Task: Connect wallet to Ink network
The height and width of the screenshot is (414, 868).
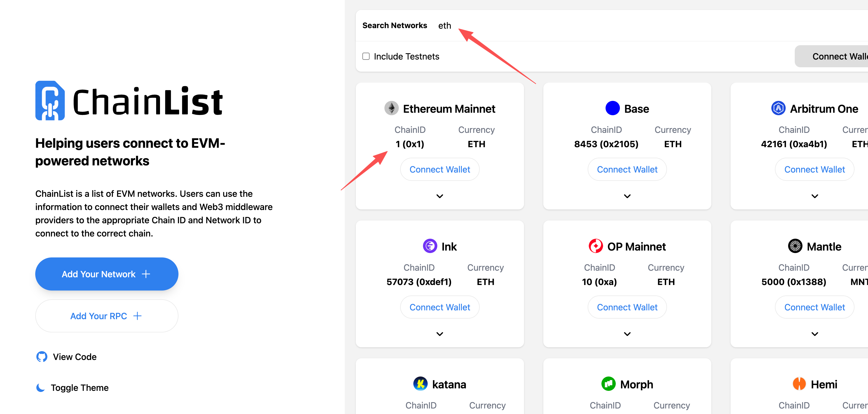Action: coord(440,307)
